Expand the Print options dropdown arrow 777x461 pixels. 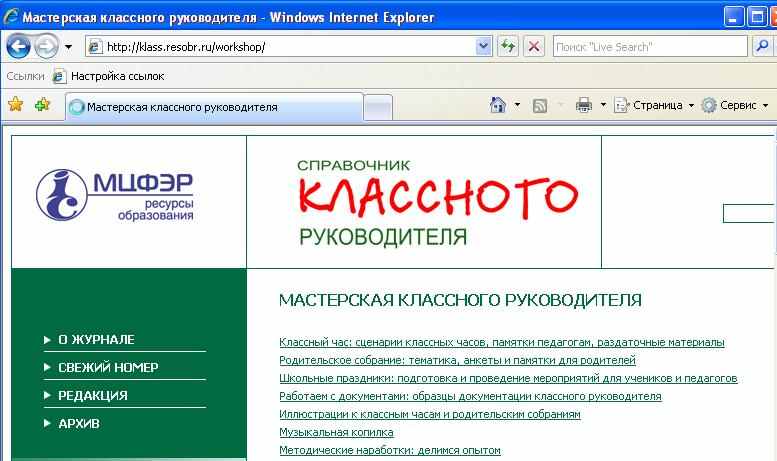603,105
